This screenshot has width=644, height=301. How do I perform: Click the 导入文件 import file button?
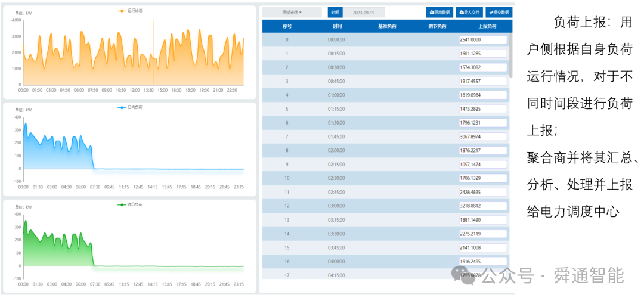tap(469, 13)
